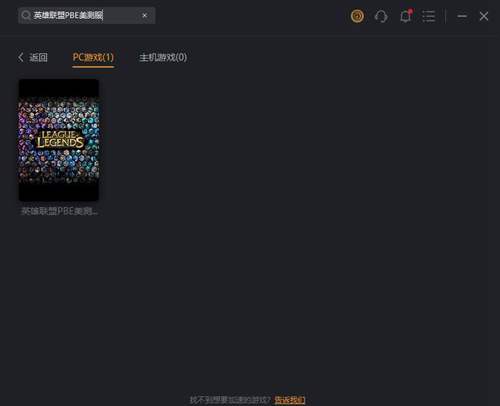
Task: Focus the search input field
Action: (87, 15)
